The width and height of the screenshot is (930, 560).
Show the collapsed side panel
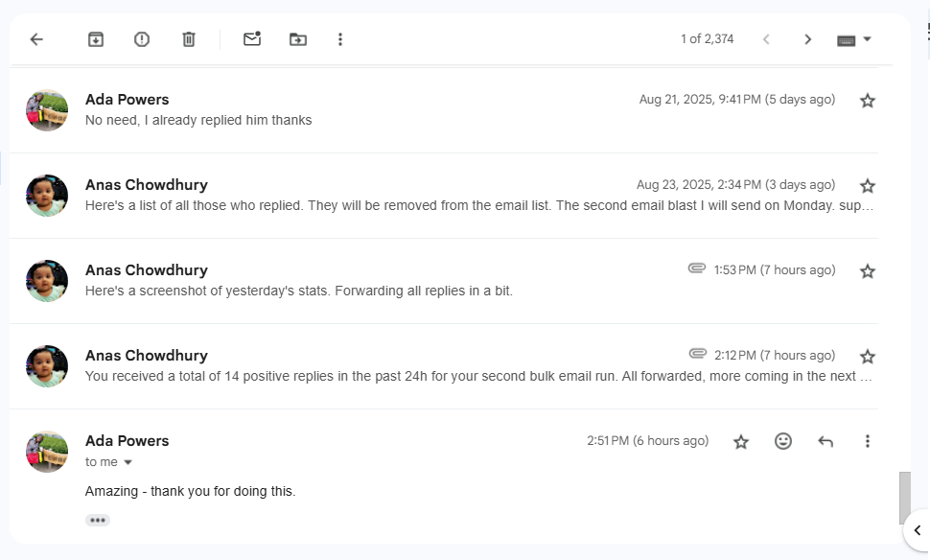click(x=917, y=530)
